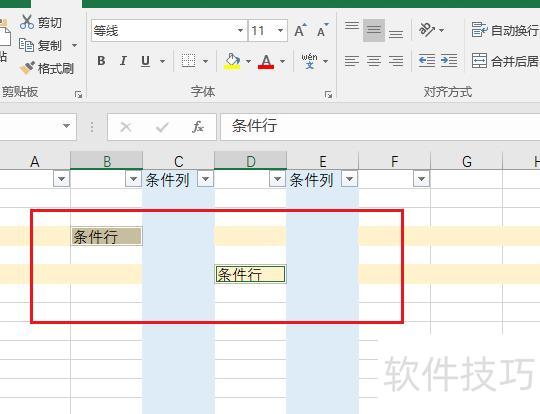Viewport: 540px width, 414px height.
Task: Click the formula bar Enter checkmark
Action: click(x=162, y=127)
